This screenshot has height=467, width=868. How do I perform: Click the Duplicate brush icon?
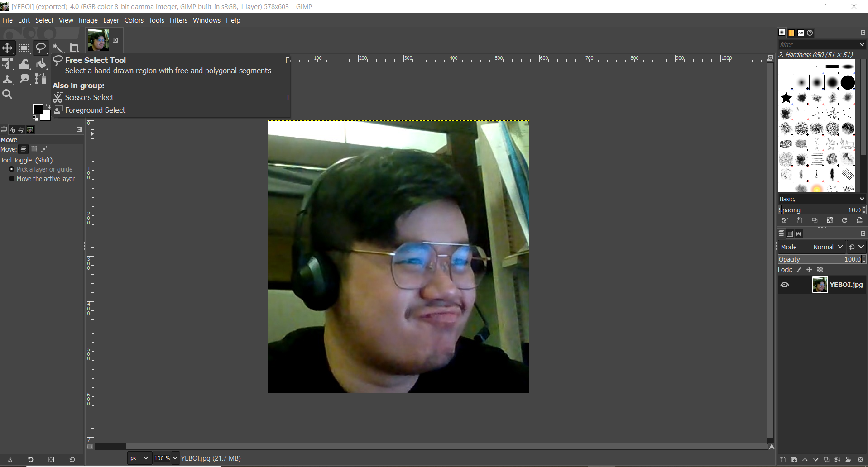pos(815,220)
